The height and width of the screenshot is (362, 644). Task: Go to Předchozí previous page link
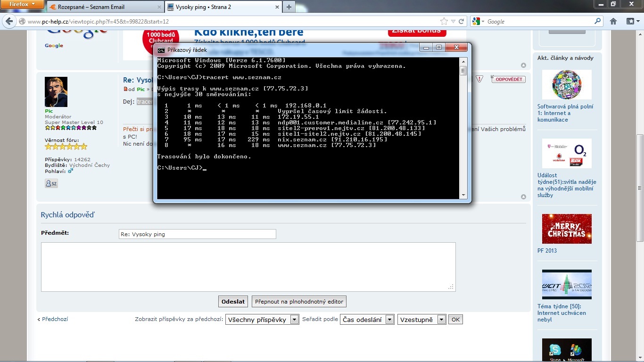[x=55, y=319]
